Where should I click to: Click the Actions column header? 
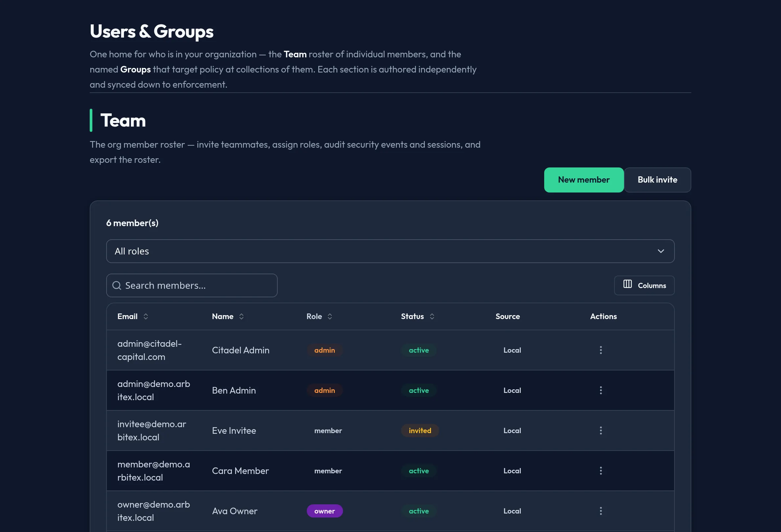pos(603,316)
